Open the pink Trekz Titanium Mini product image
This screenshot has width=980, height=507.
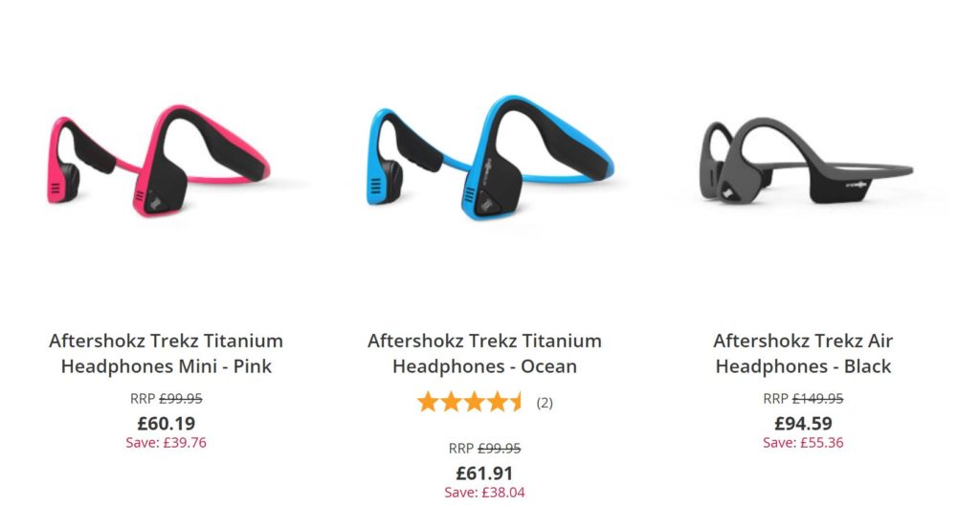159,161
